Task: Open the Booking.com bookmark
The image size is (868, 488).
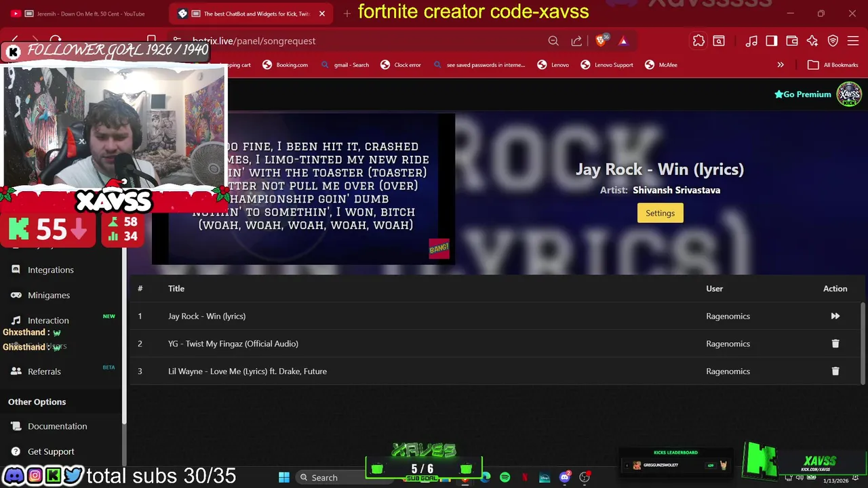Action: [285, 65]
